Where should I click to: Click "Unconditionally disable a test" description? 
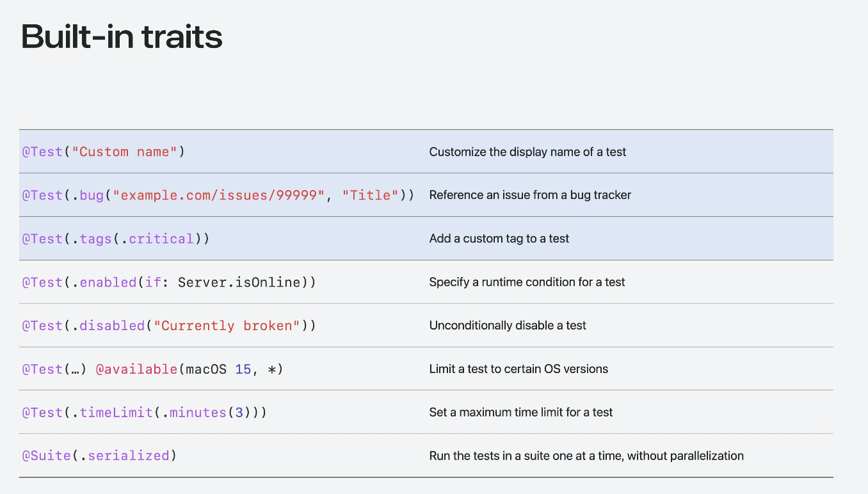tap(508, 326)
